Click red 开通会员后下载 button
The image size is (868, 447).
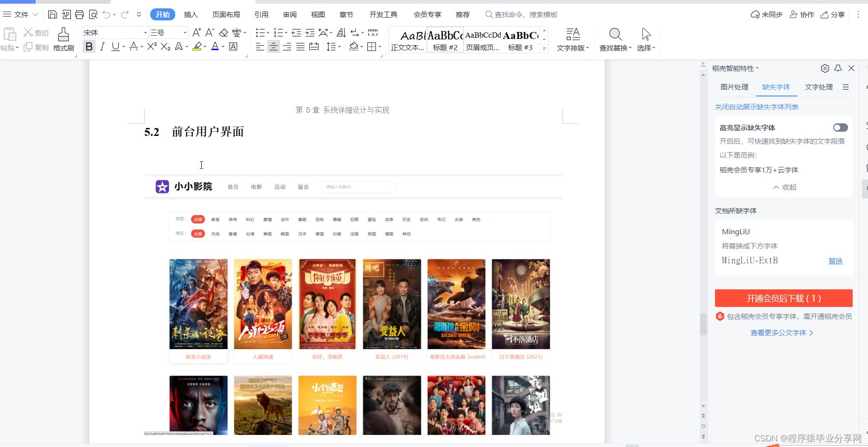[x=784, y=298]
